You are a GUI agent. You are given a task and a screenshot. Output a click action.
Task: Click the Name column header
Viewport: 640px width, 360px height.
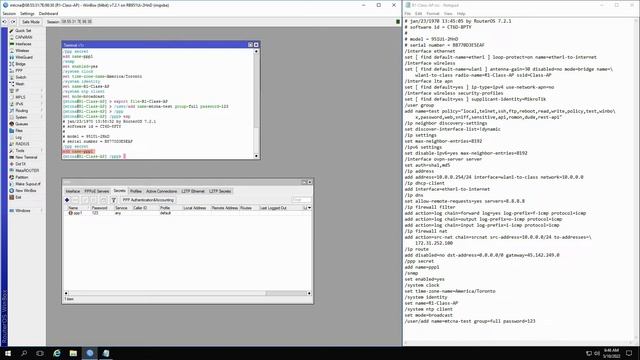[77, 208]
